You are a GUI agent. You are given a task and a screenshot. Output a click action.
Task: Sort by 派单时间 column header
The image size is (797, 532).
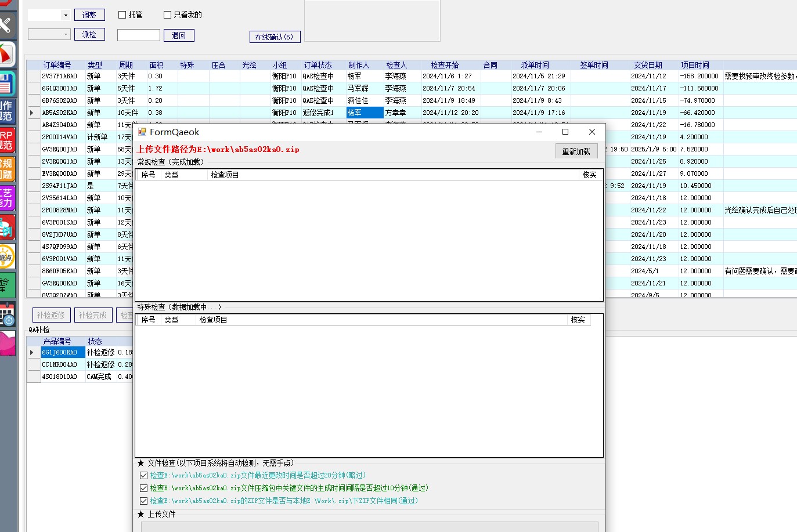(535, 65)
